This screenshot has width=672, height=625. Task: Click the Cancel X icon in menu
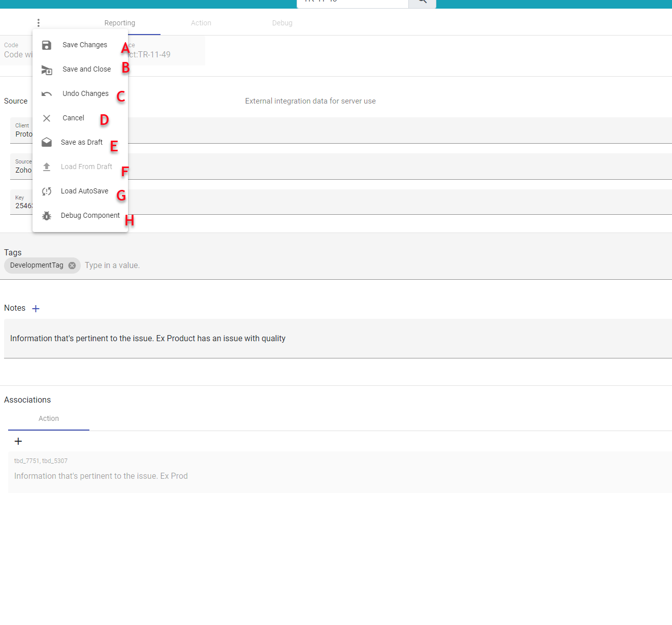(47, 118)
